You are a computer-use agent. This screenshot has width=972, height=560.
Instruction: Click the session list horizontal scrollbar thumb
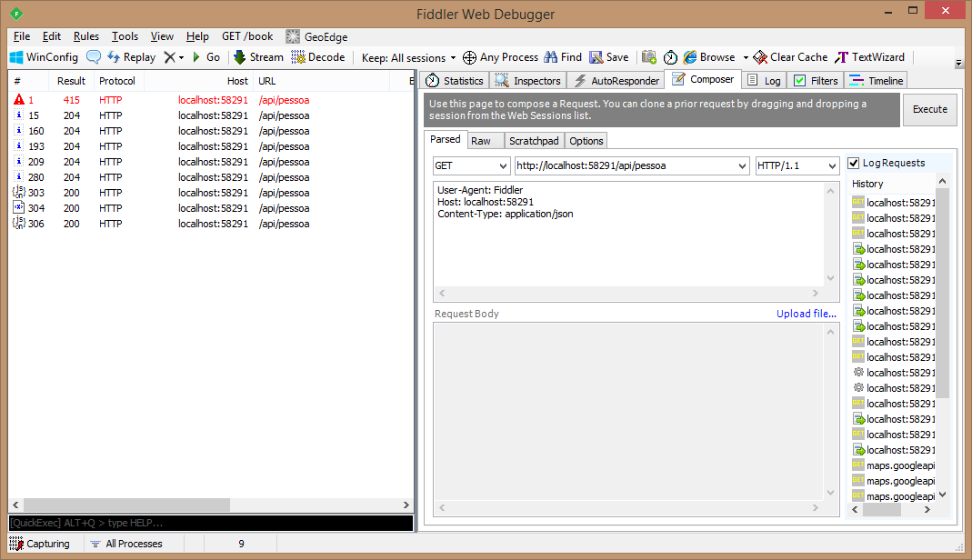coord(126,505)
